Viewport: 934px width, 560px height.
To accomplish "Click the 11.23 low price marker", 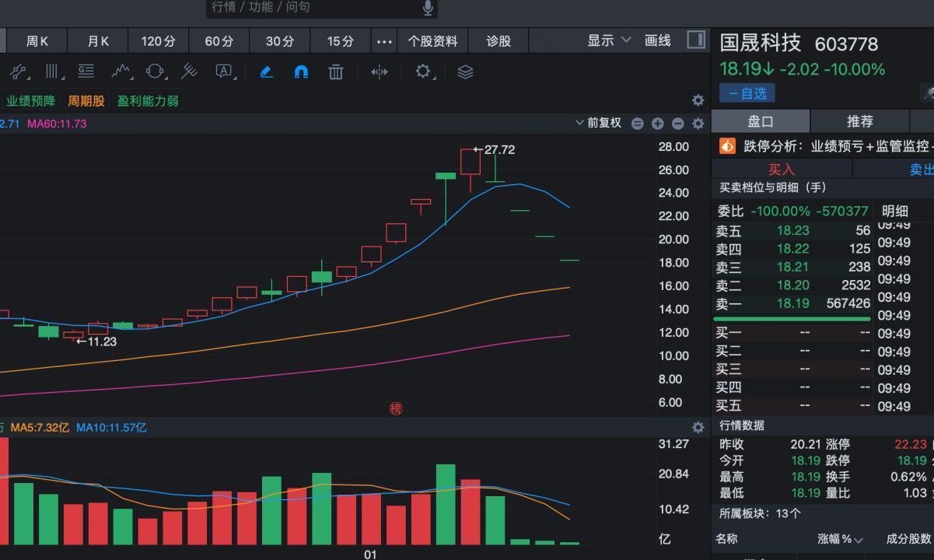I will (96, 341).
